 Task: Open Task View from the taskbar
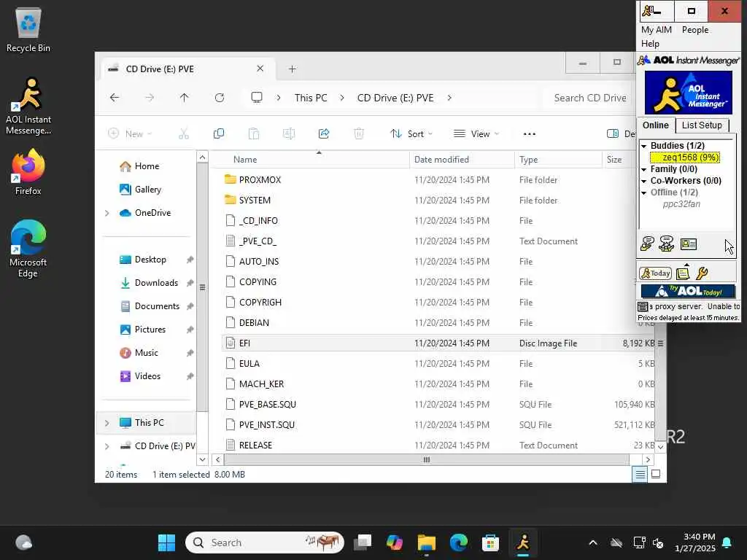pyautogui.click(x=363, y=542)
